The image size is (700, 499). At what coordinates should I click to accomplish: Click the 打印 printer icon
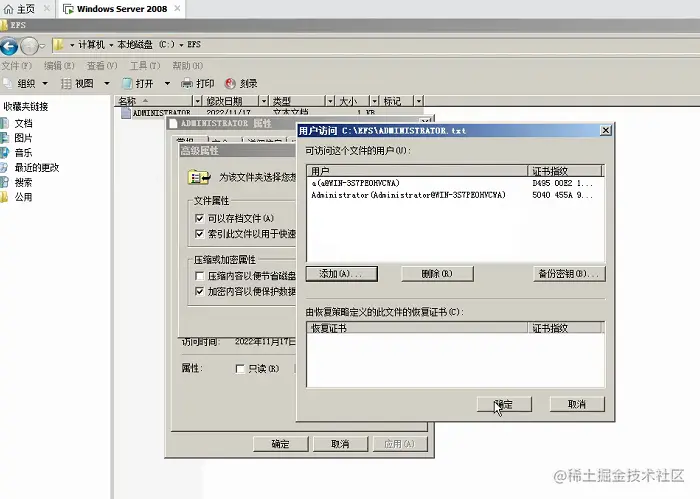(x=187, y=83)
